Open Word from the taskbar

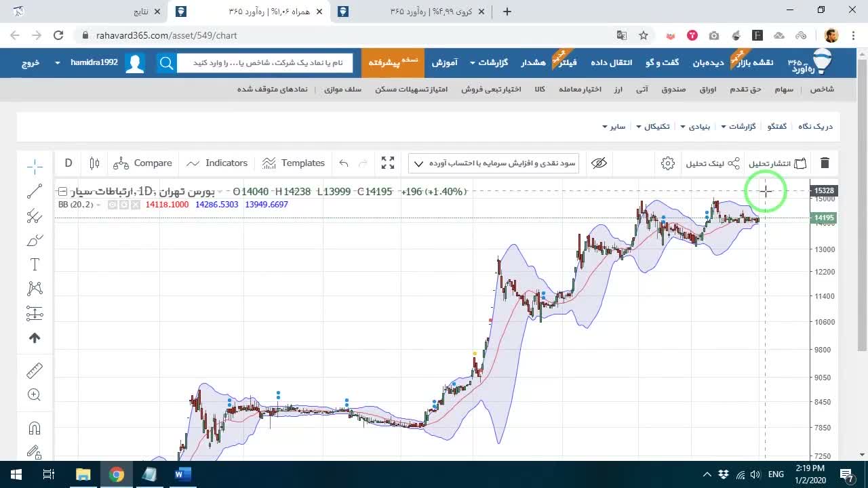tap(182, 474)
